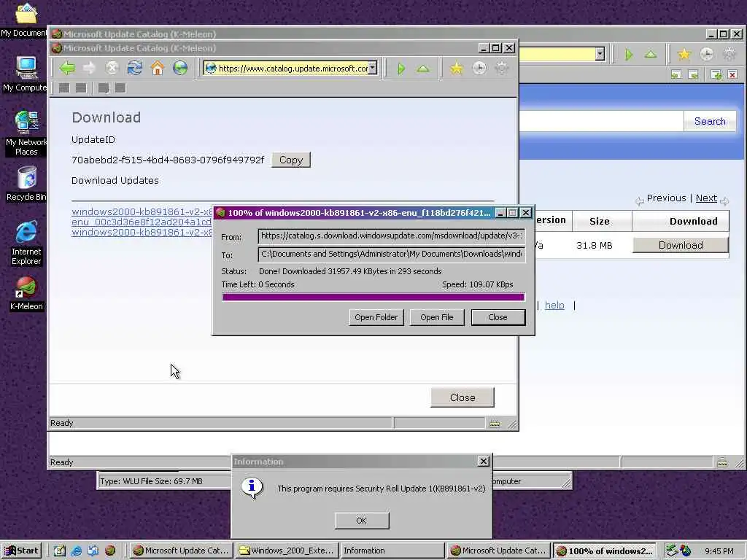This screenshot has height=560, width=747.
Task: Open the URL dropdown in front browser window
Action: 373,68
